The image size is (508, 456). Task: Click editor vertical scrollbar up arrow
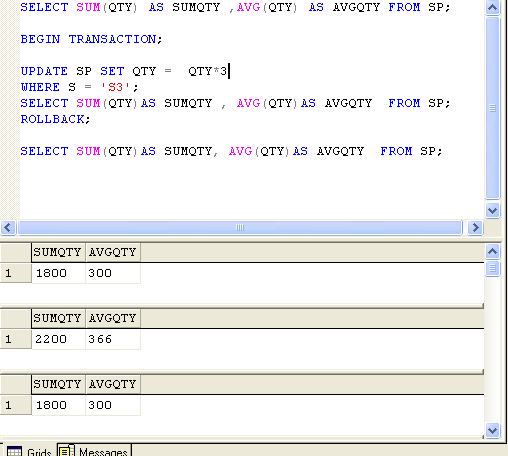[492, 7]
